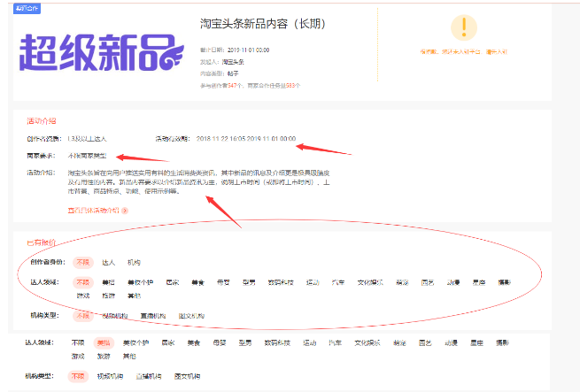
Task: Click the date value 2019-11-01 00:00 in header
Action: point(248,50)
